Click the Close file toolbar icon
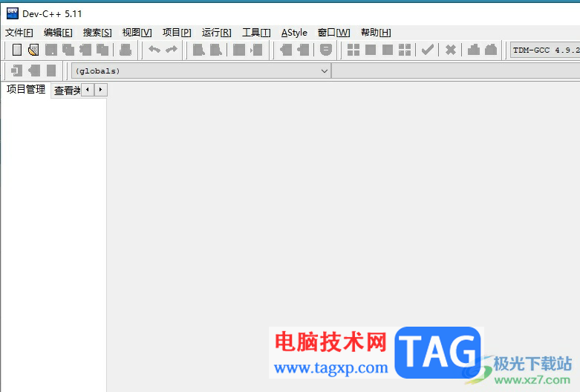 (x=85, y=50)
